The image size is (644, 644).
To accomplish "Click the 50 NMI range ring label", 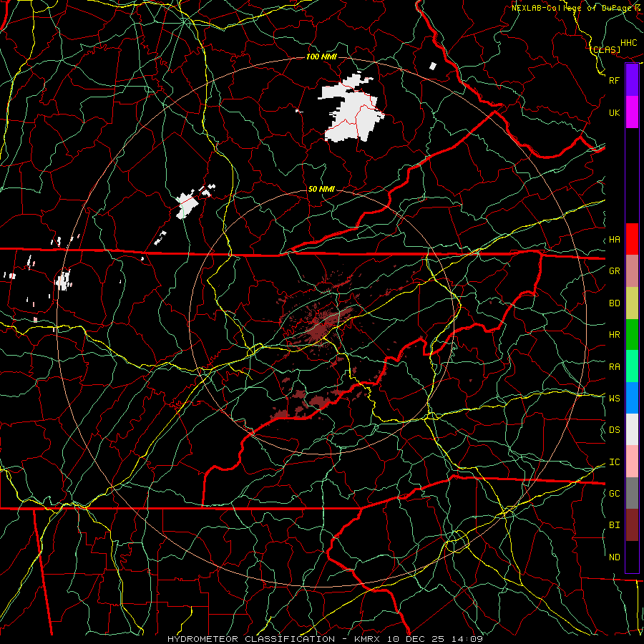I will tap(321, 190).
